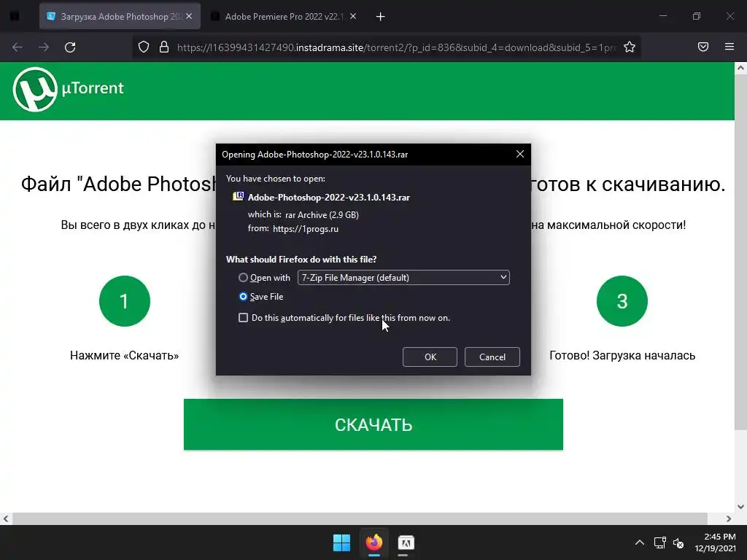747x560 pixels.
Task: Click the vertical scrollbar up arrow
Action: pos(740,68)
